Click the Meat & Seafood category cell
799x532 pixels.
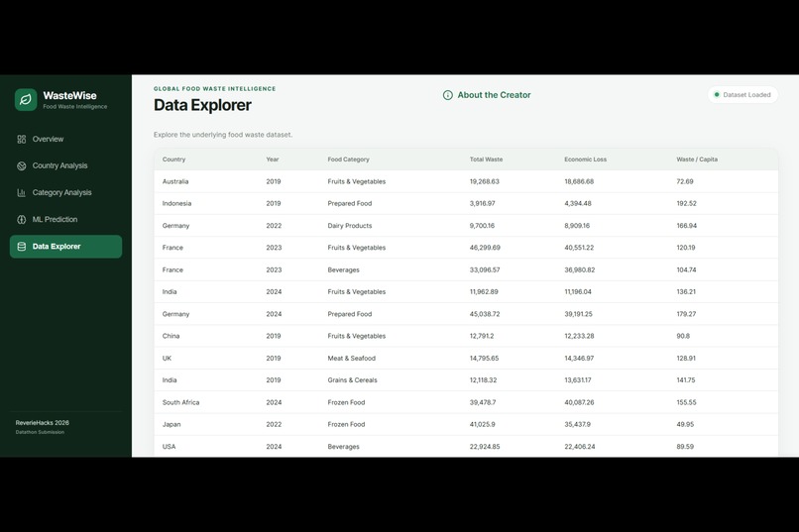(x=351, y=359)
